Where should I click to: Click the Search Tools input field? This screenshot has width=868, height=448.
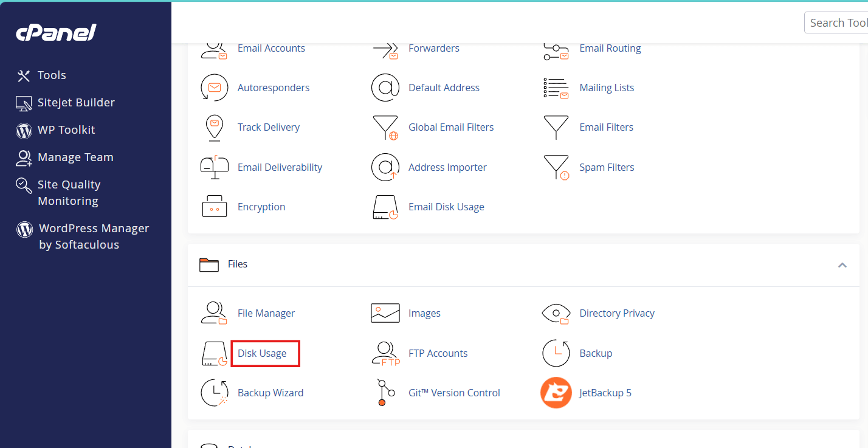[x=838, y=23]
